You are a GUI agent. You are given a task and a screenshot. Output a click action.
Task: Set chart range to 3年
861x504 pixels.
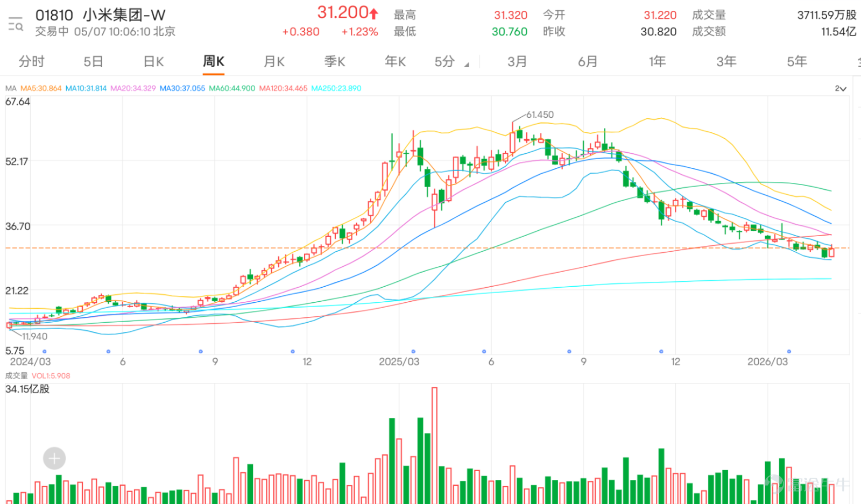click(726, 61)
